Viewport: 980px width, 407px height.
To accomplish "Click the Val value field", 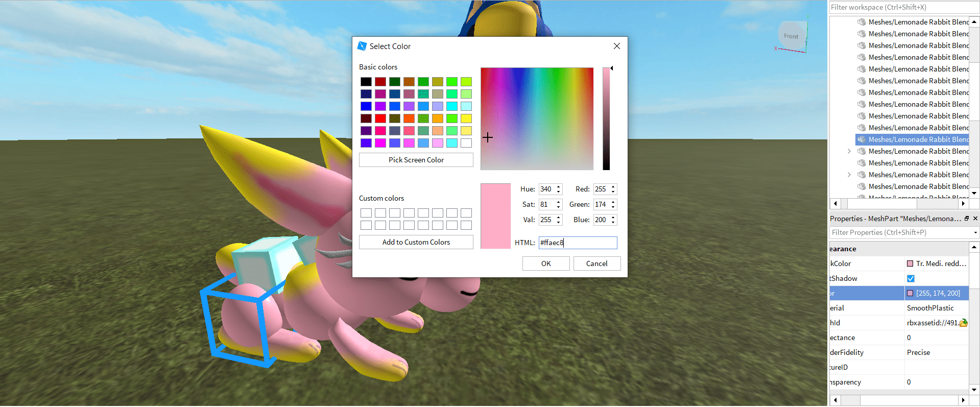I will (x=546, y=220).
